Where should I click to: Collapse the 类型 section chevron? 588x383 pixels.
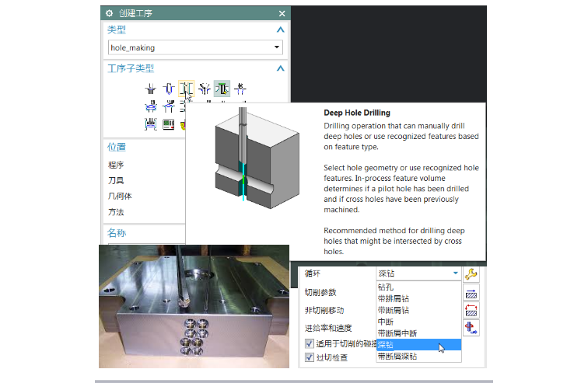(280, 30)
